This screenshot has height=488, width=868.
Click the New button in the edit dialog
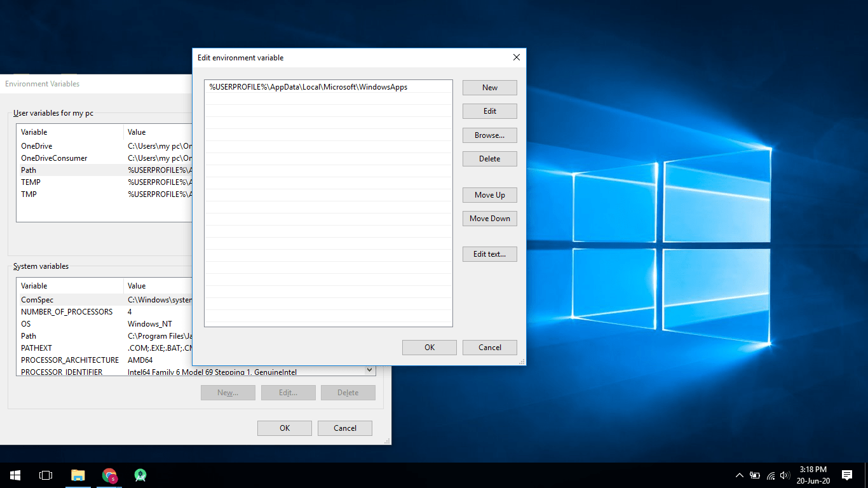(489, 87)
